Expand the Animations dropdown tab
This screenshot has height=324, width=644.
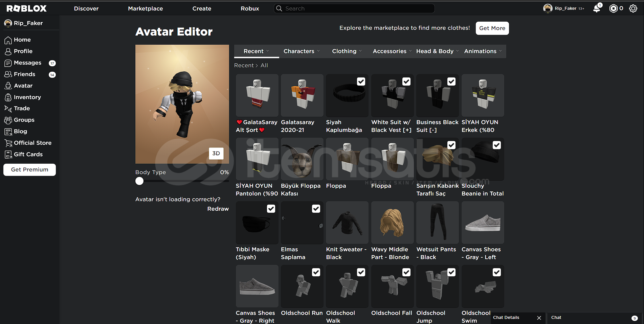click(x=483, y=51)
